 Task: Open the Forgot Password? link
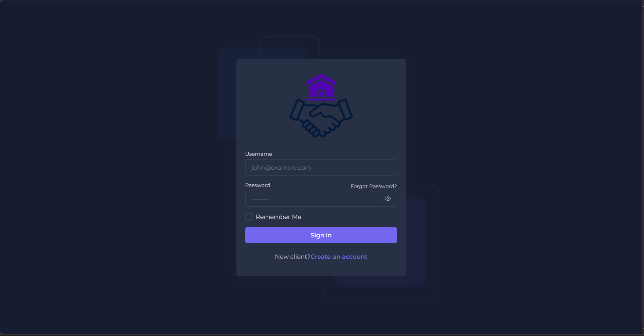pyautogui.click(x=374, y=186)
